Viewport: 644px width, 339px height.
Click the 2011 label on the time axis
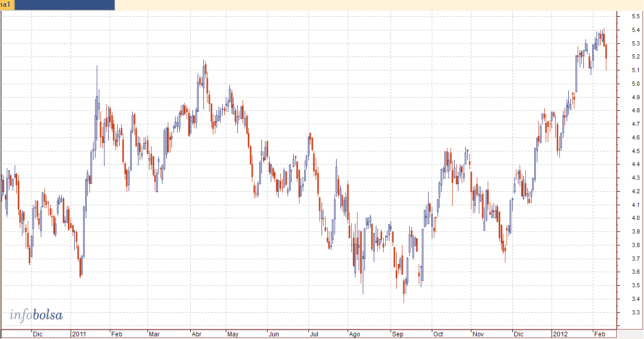click(79, 334)
